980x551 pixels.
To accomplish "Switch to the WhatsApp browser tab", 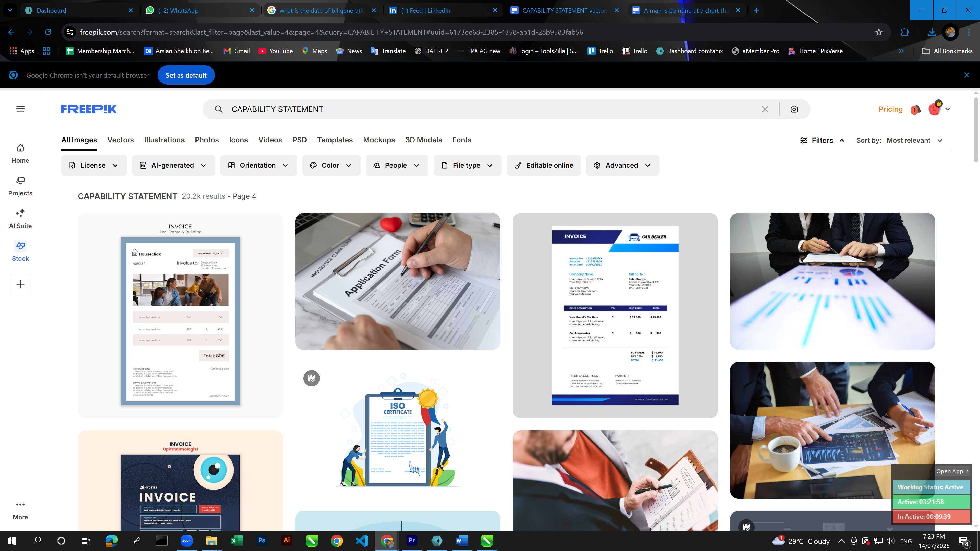I will tap(201, 10).
